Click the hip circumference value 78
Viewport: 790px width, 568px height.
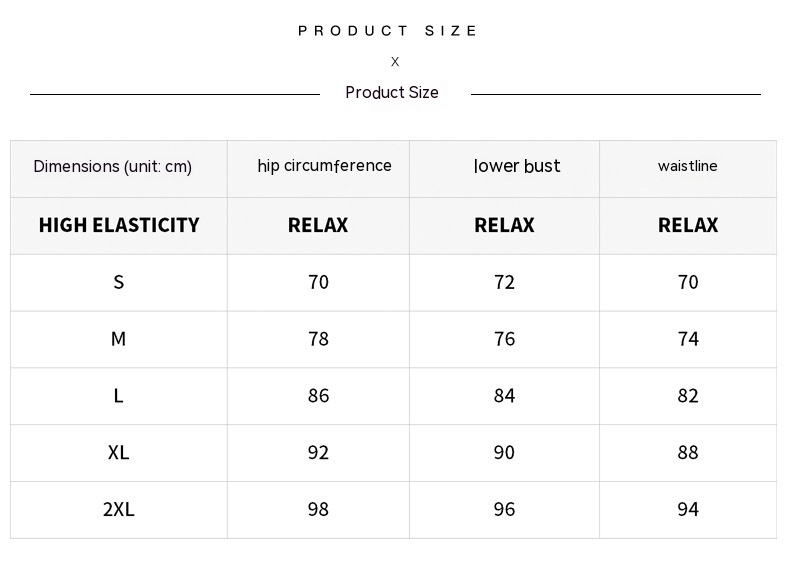(318, 339)
